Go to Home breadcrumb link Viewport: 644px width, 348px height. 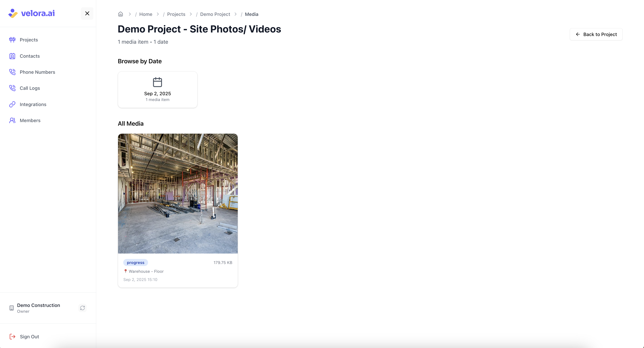(146, 14)
